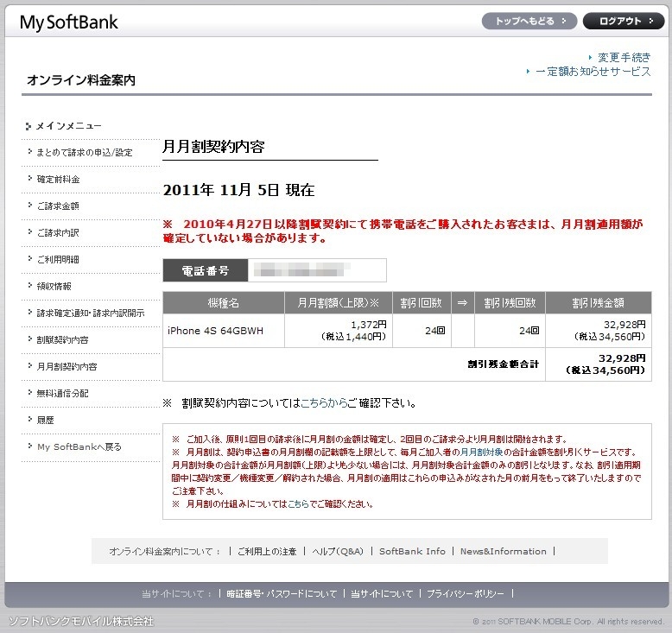Click the blurred phone number field

coord(317,270)
